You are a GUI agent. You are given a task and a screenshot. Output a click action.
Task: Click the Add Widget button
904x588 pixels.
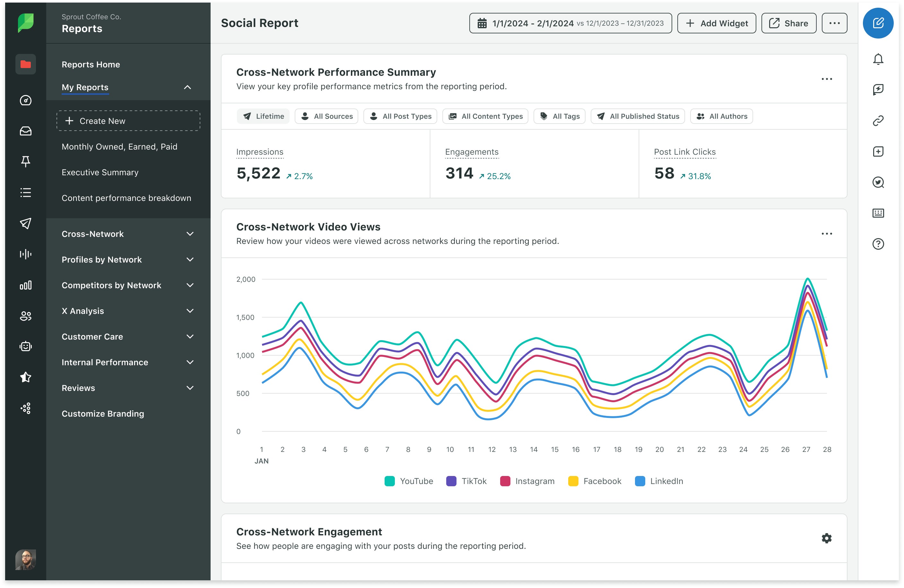[x=717, y=23]
